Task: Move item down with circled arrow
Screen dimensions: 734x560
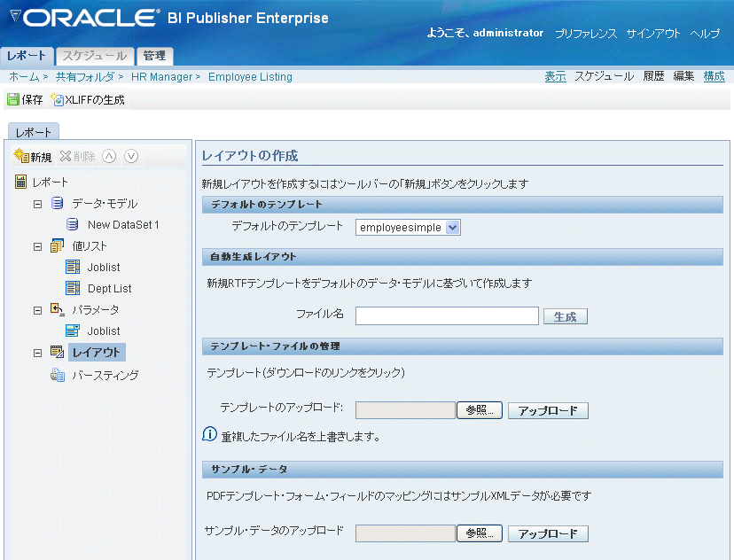Action: point(131,156)
